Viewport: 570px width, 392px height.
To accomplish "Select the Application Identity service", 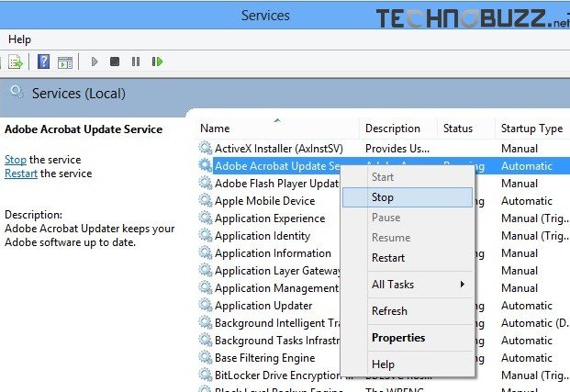I will coord(263,236).
